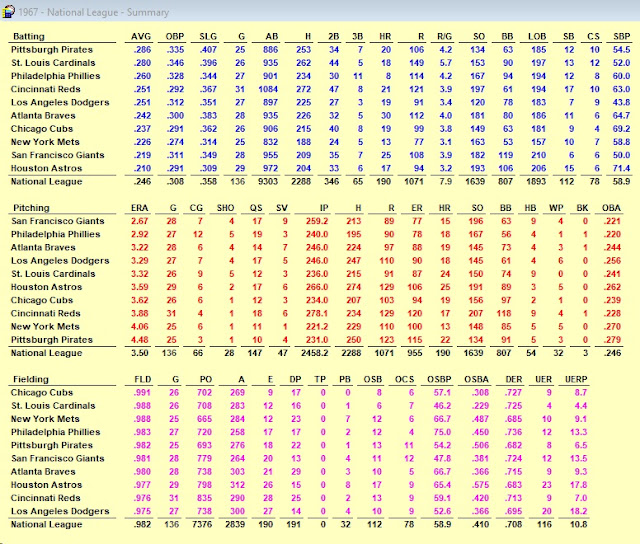Screen dimensions: 640x544
Task: Click the OSBP column header
Action: click(x=439, y=379)
